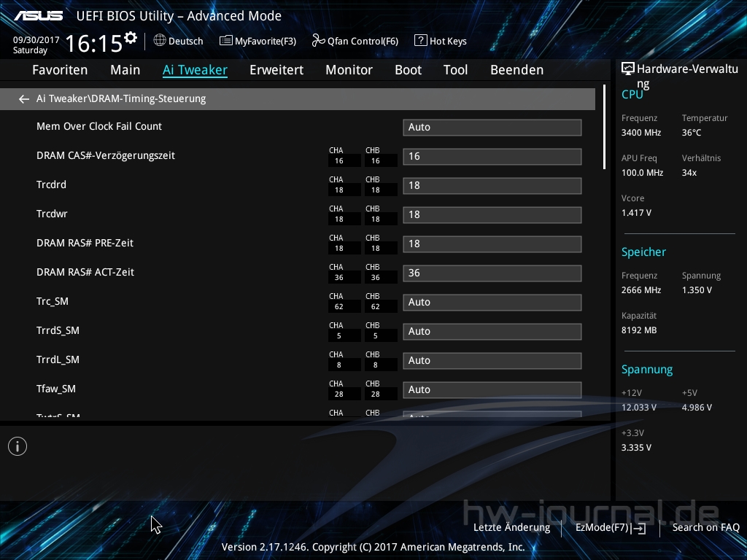Open the Erweitert tab
Screen dimensions: 747x560
[x=276, y=70]
